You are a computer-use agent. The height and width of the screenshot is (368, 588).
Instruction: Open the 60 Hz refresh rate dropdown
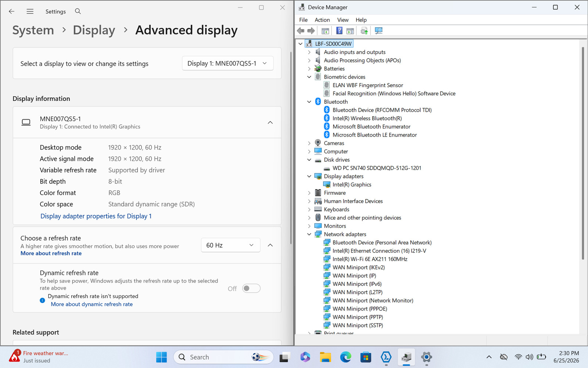pyautogui.click(x=230, y=245)
